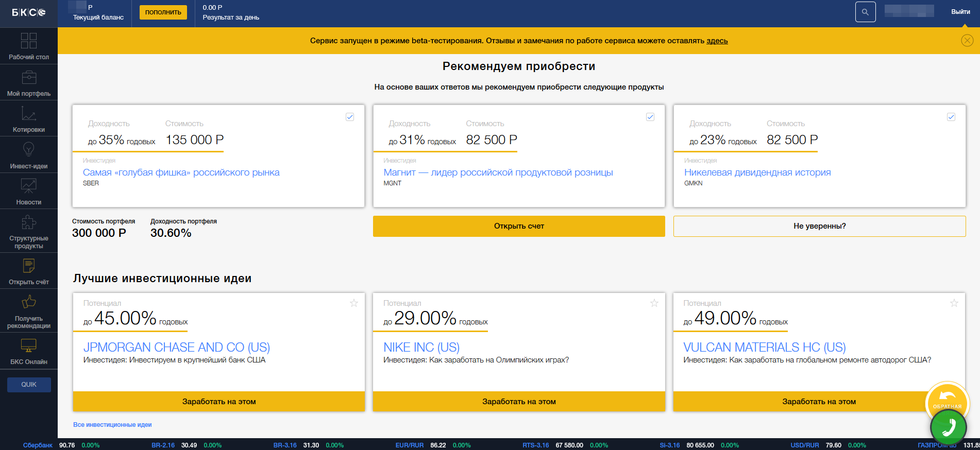This screenshot has width=980, height=450.
Task: Click the 300 000 Р portfolio cost value
Action: pos(99,233)
